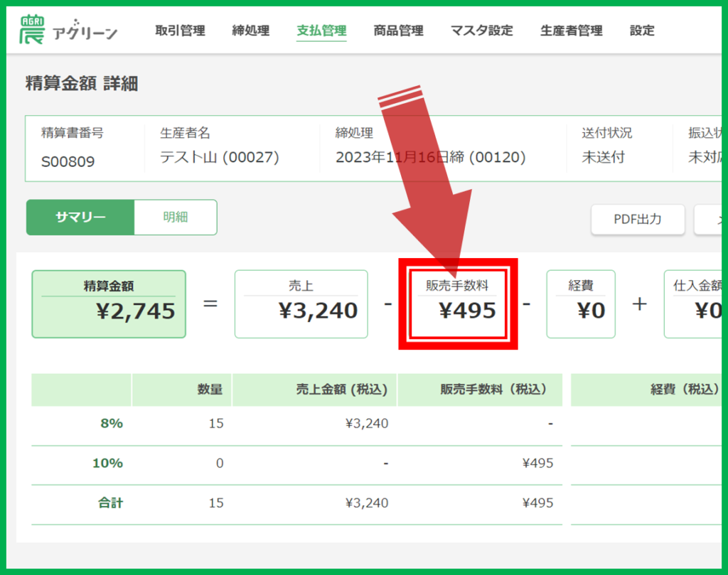Click ¥495 fee in the 10% row
Screen dimensions: 728x575
[537, 463]
